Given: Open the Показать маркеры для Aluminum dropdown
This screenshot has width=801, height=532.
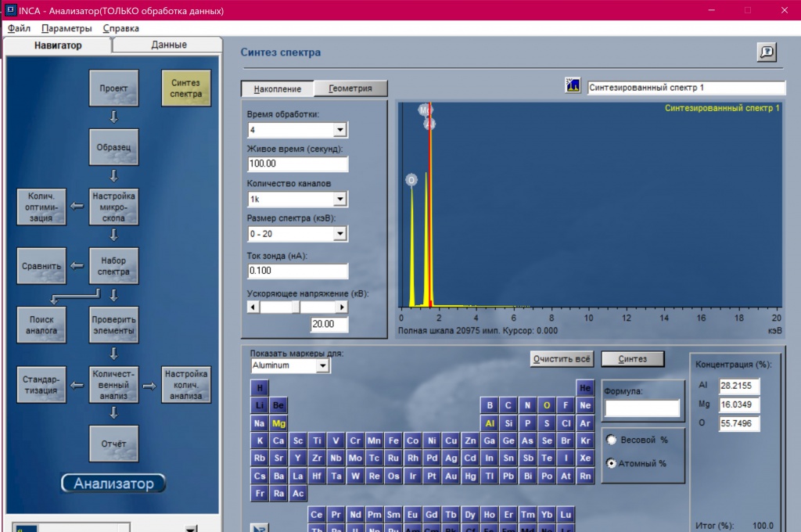Looking at the screenshot, I should (322, 366).
